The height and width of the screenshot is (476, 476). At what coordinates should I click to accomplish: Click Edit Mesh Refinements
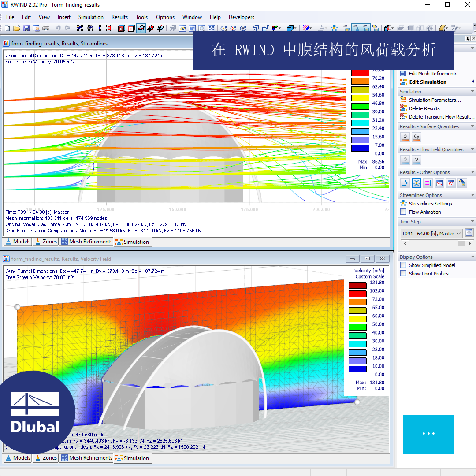point(433,74)
